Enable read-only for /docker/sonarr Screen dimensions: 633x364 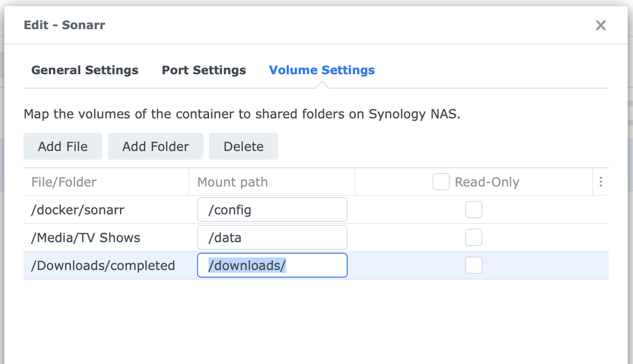474,210
